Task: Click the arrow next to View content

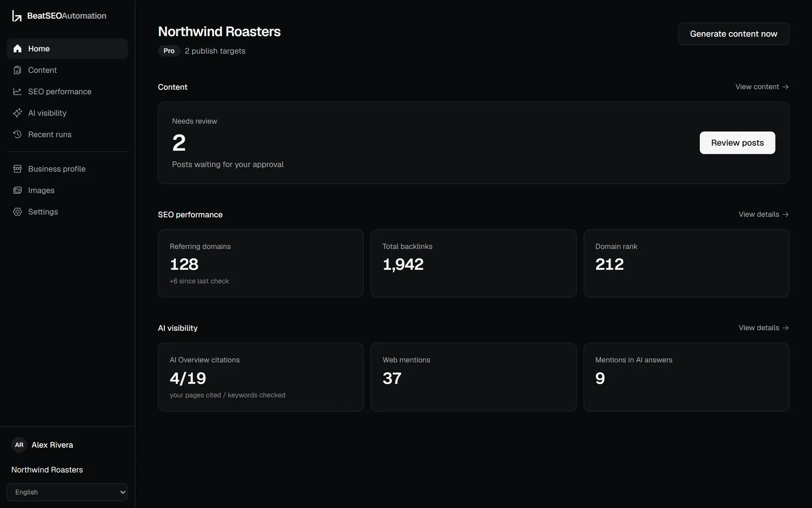Action: (785, 87)
